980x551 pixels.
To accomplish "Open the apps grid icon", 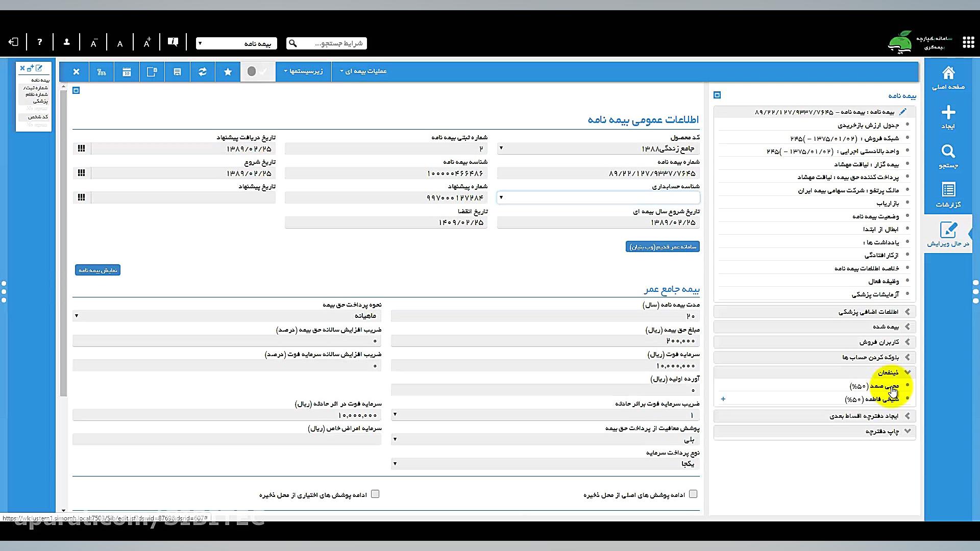I will click(x=968, y=42).
